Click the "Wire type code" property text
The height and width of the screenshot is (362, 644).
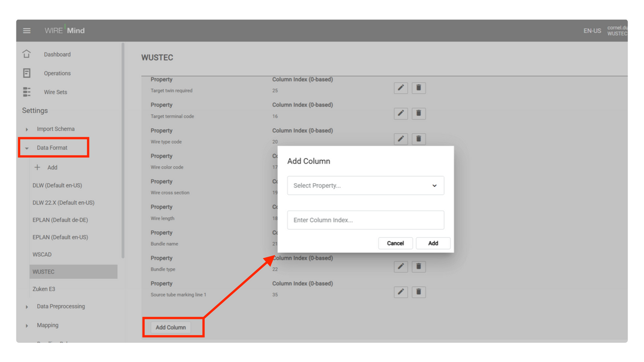click(166, 142)
